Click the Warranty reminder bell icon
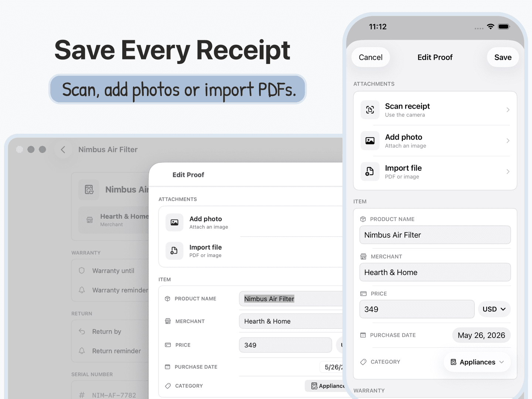This screenshot has height=399, width=532. tap(82, 290)
